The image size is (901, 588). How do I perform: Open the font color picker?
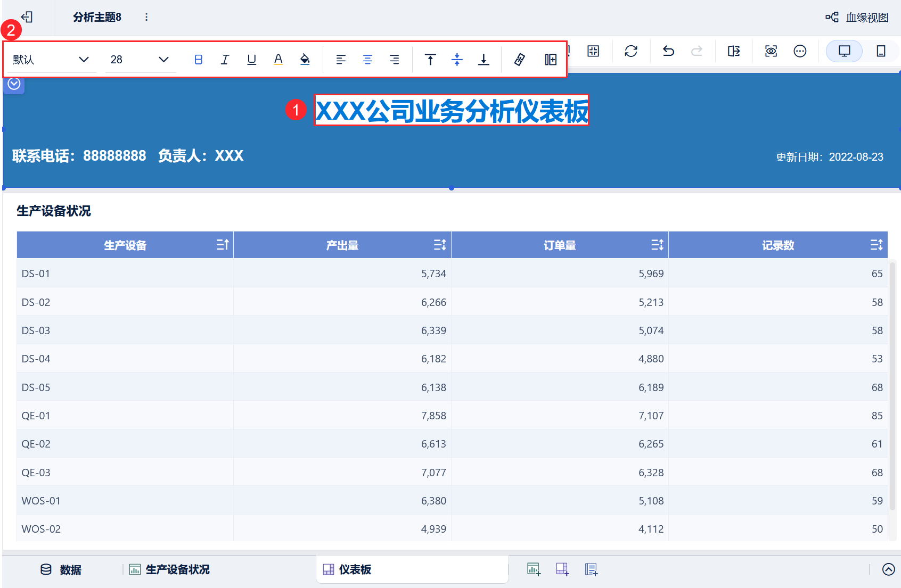coord(278,60)
